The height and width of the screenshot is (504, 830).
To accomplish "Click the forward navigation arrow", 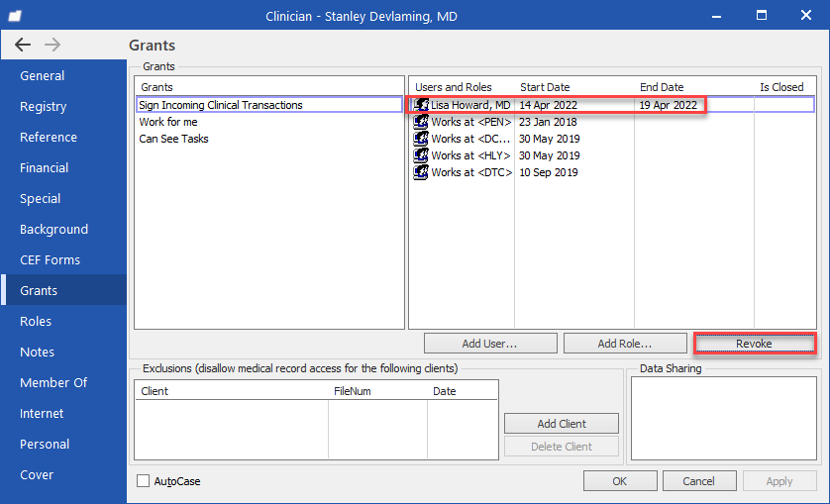I will pos(52,45).
